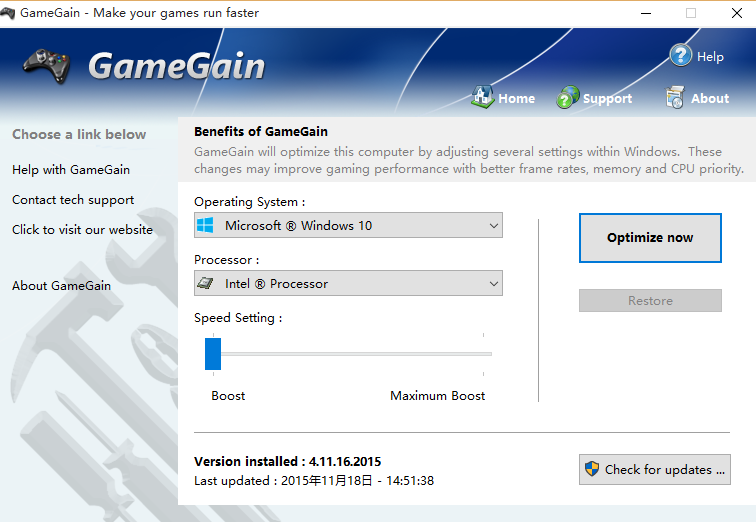Open the Help with GameGain link

click(x=71, y=170)
